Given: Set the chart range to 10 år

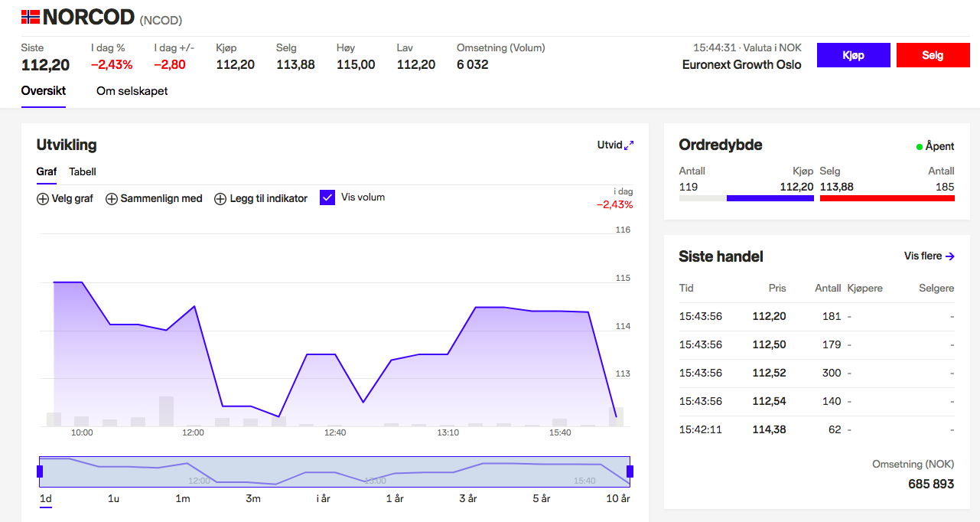Looking at the screenshot, I should pos(618,499).
